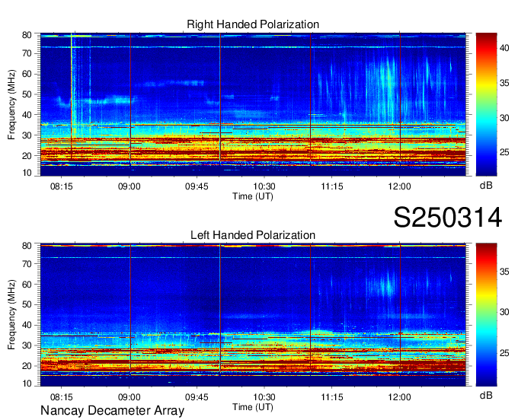Click the 30 value on Left Handed colorbar
518x420 pixels.
pos(504,312)
